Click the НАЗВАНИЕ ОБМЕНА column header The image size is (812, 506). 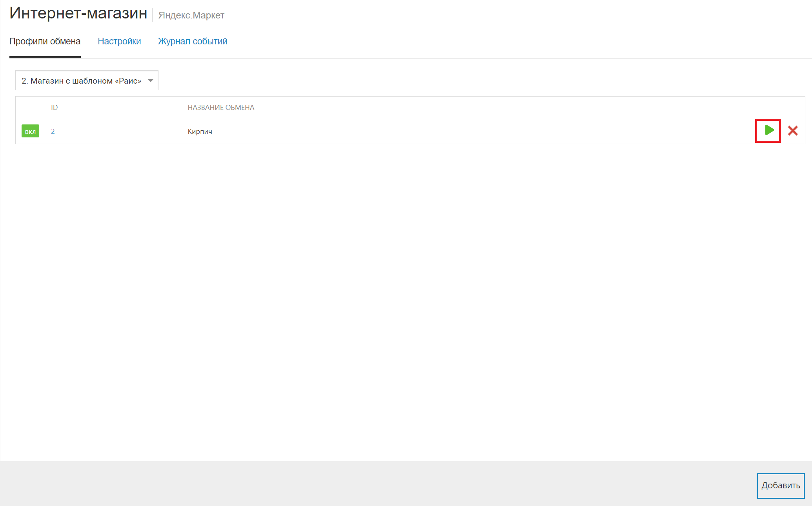click(x=221, y=108)
